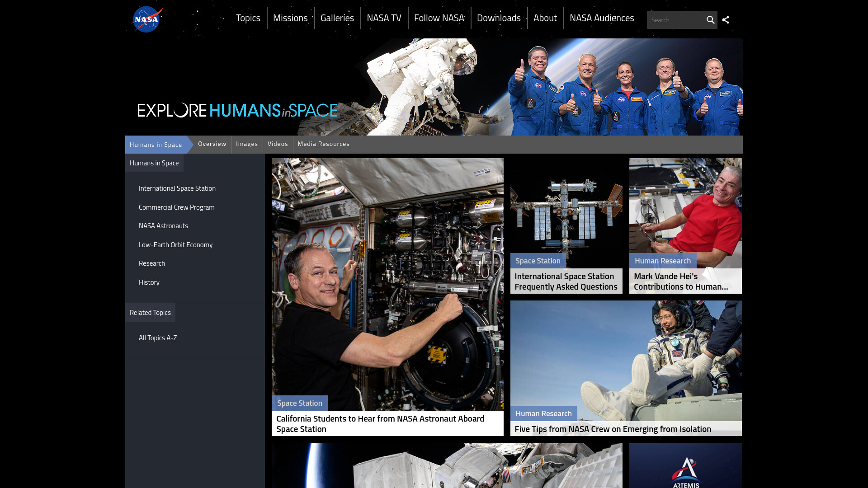Click the Humans in Space sidebar heading
The height and width of the screenshot is (488, 868).
154,163
